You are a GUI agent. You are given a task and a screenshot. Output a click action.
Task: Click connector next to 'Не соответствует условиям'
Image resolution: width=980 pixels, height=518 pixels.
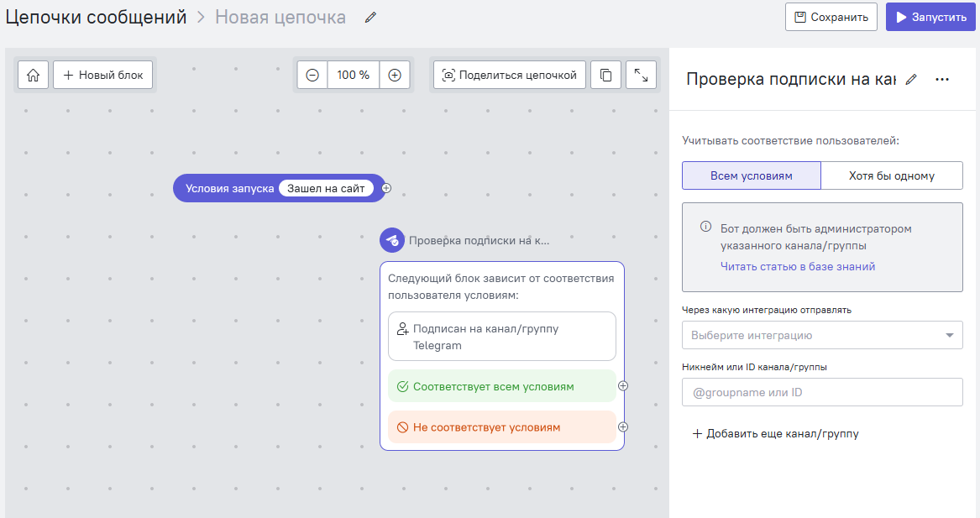click(x=623, y=427)
